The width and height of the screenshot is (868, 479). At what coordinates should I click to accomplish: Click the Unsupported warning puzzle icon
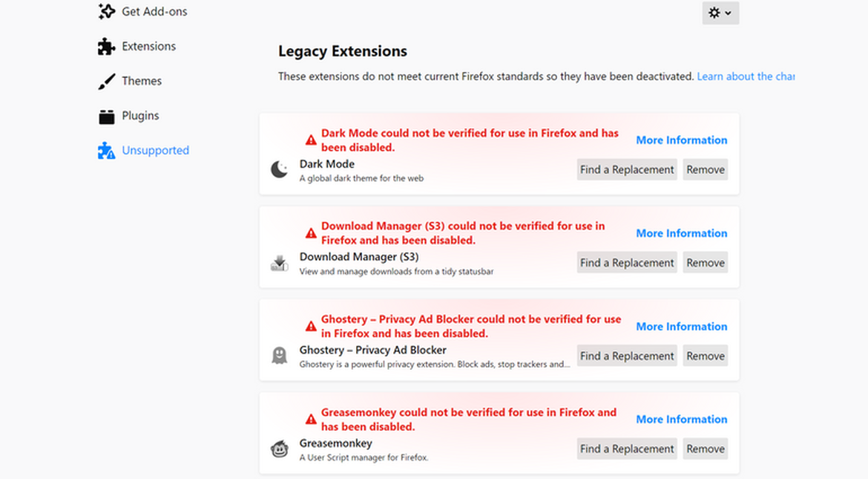(x=106, y=151)
